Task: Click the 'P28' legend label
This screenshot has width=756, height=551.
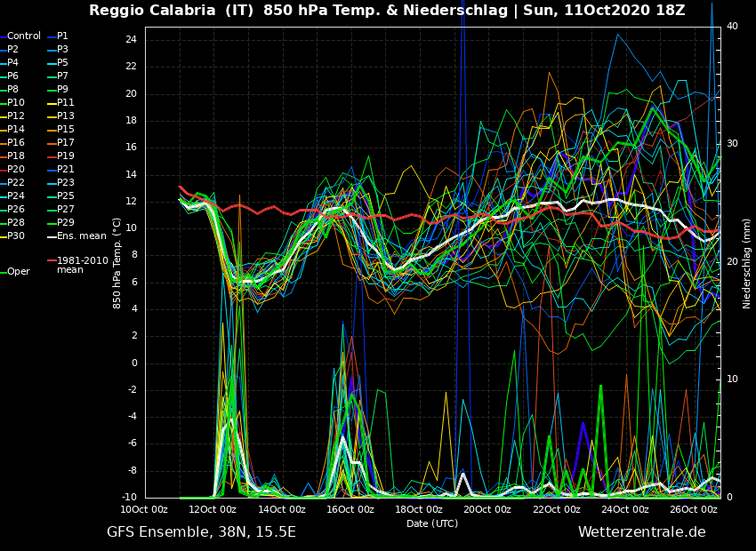Action: pyautogui.click(x=15, y=222)
